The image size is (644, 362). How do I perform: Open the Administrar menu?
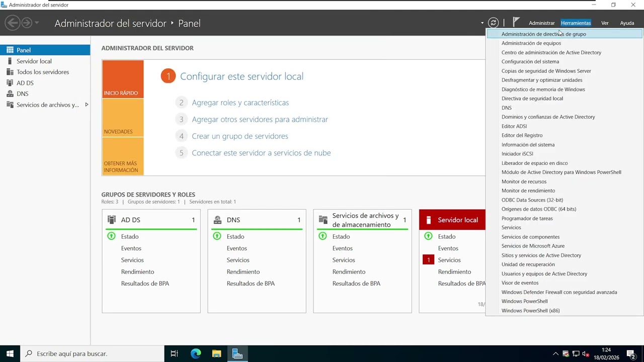tap(541, 23)
